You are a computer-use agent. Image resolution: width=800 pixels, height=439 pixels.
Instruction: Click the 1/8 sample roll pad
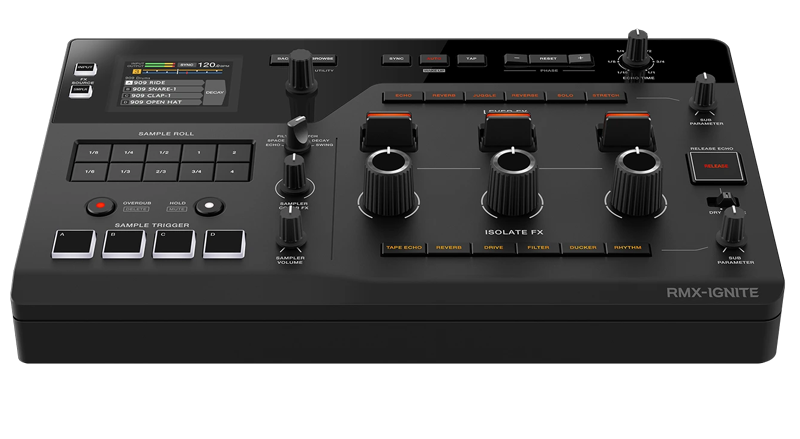coord(93,153)
